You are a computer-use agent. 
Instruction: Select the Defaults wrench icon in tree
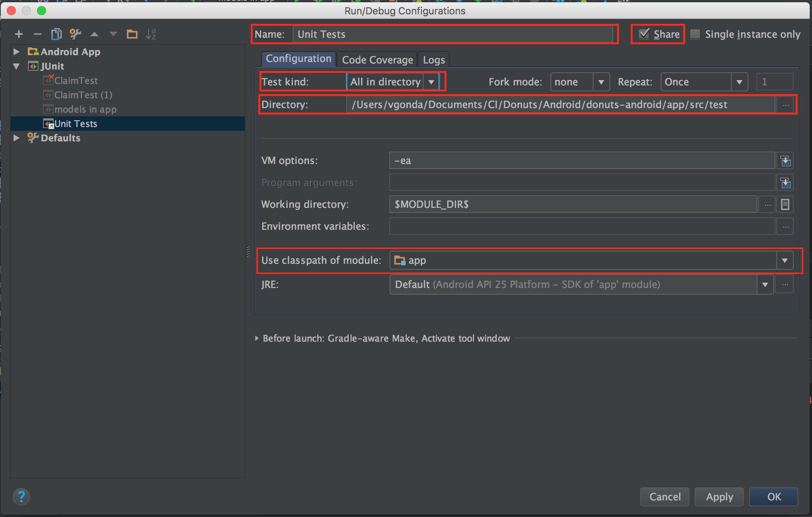33,138
